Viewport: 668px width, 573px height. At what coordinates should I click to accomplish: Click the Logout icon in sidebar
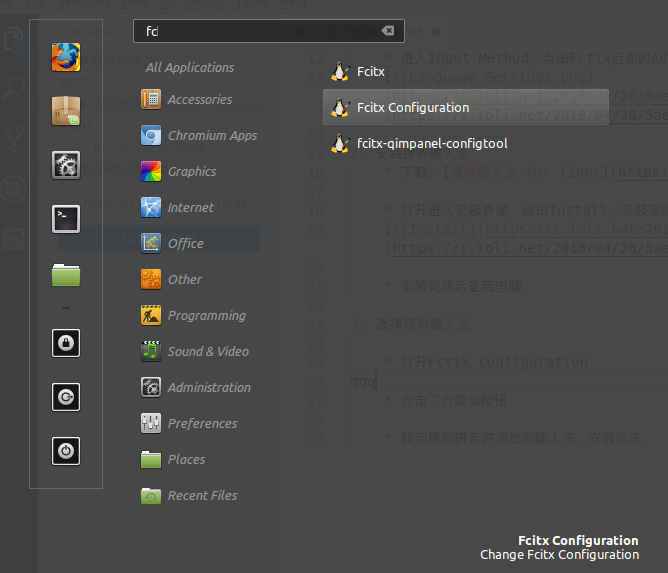tap(66, 397)
